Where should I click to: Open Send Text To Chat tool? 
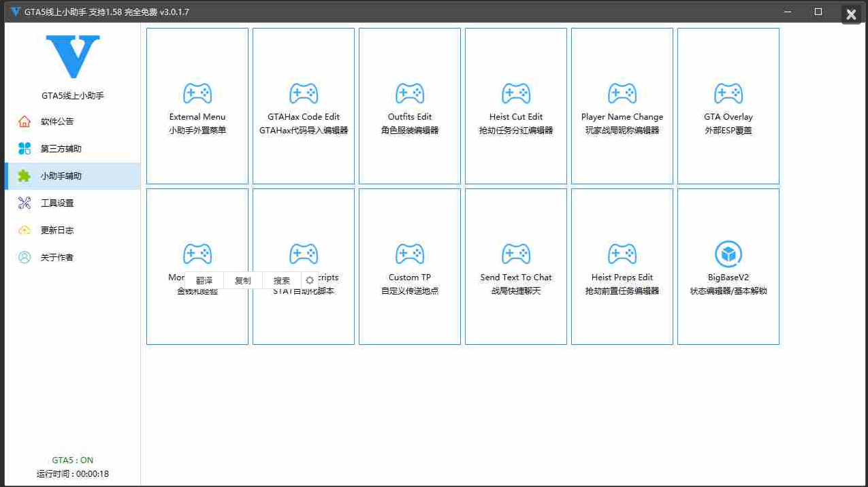click(x=516, y=267)
